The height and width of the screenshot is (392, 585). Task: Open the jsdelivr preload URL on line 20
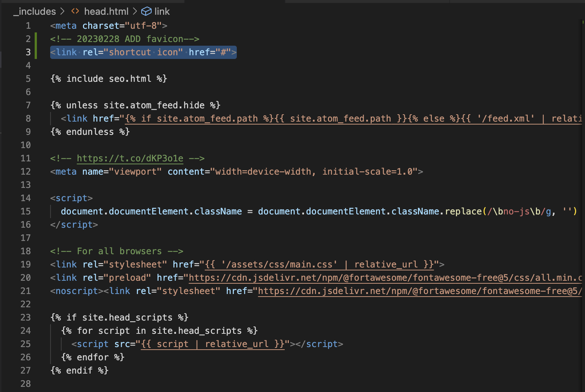pos(384,278)
